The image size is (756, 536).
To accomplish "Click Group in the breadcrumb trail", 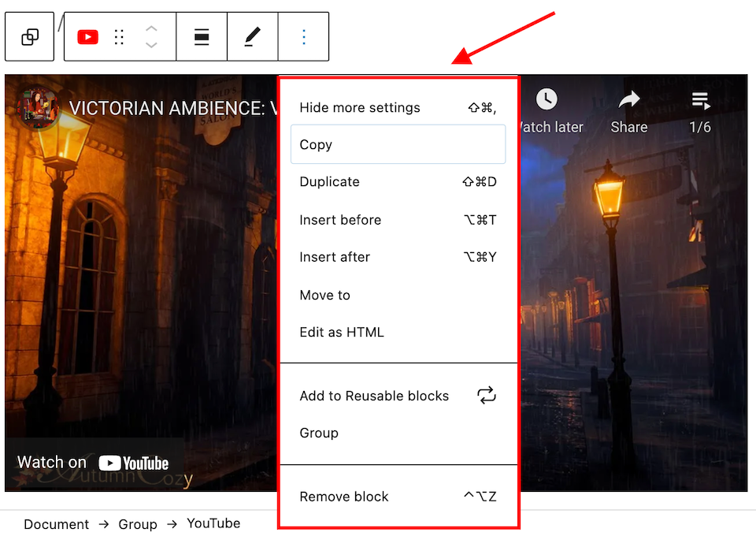I will pyautogui.click(x=138, y=523).
